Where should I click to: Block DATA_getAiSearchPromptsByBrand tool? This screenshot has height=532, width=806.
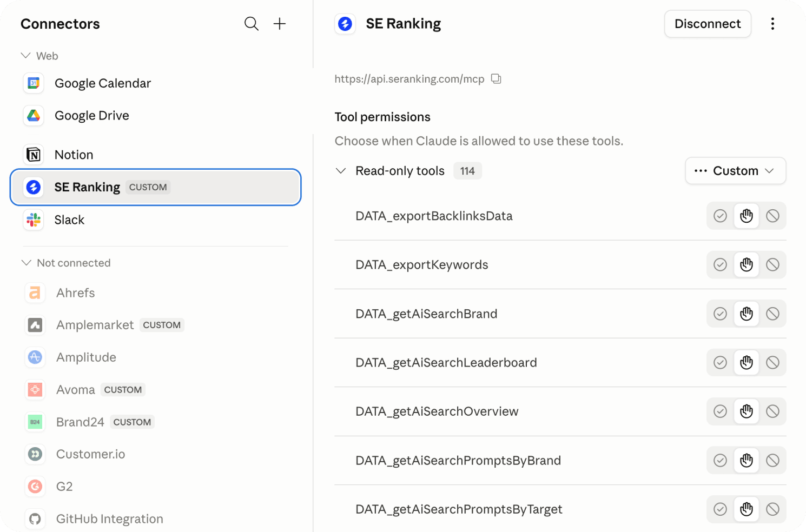point(773,460)
